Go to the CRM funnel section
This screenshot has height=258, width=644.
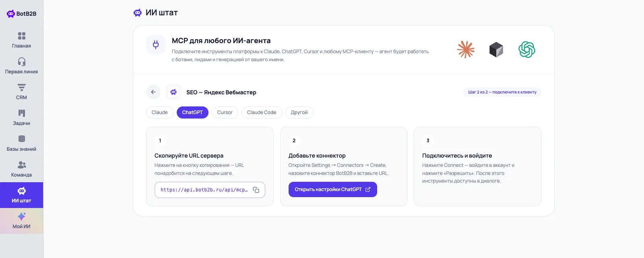click(21, 92)
